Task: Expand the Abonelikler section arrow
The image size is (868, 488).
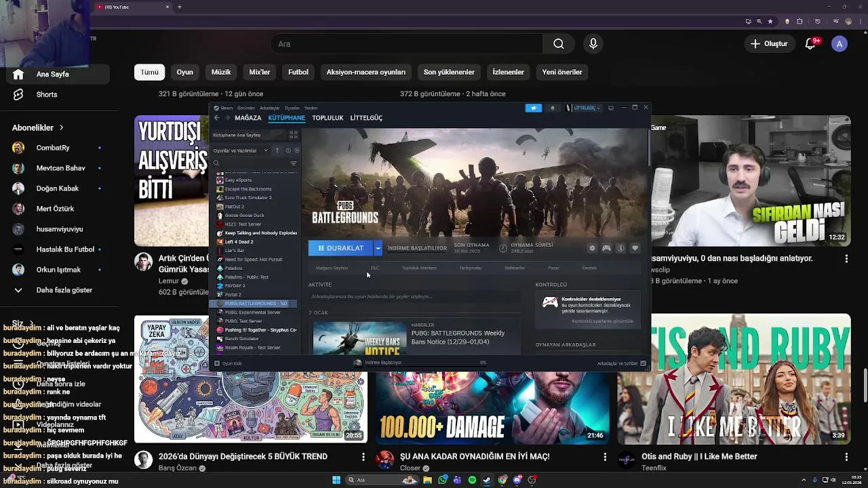Action: click(x=61, y=127)
